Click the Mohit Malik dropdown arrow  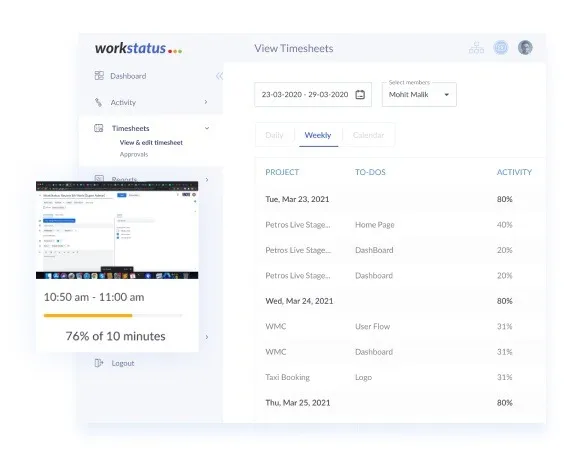[x=446, y=95]
